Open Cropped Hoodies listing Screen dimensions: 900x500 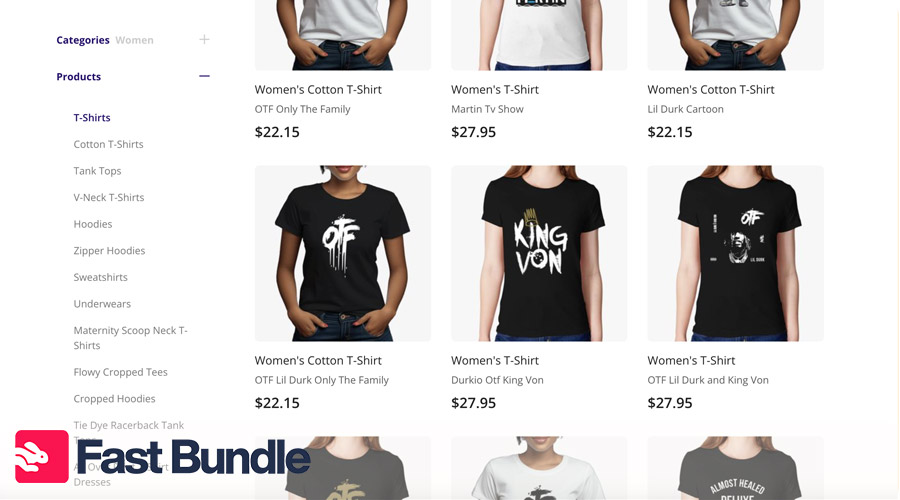(114, 398)
